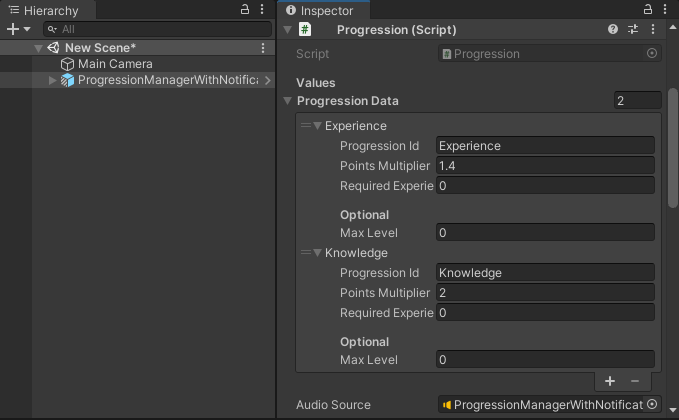Viewport: 679px width, 420px height.
Task: Click the plus create object button in Hierarchy
Action: coord(13,29)
